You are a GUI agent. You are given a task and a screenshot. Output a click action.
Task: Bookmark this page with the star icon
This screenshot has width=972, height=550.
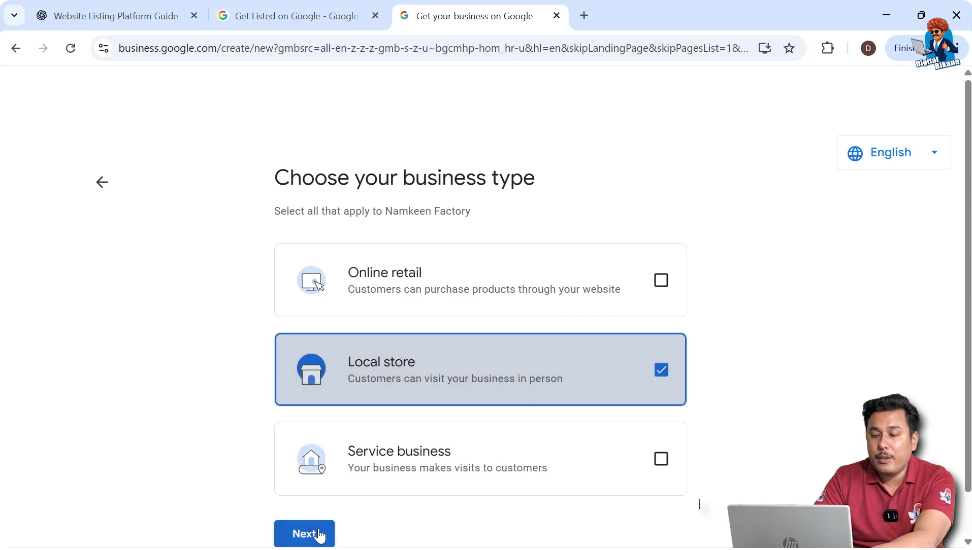(x=789, y=48)
